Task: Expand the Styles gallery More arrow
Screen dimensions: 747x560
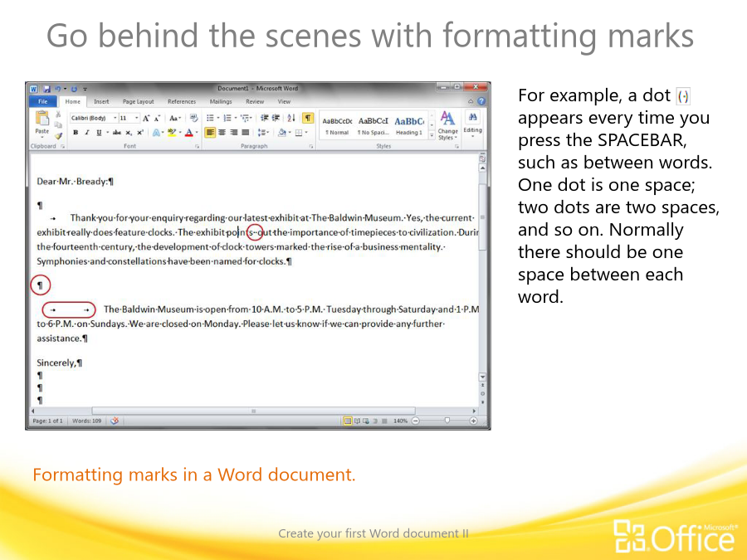Action: 432,136
